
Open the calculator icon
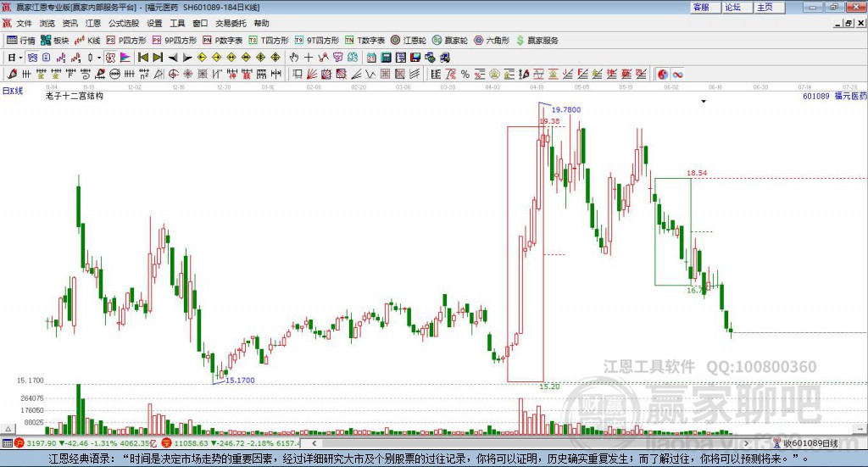click(x=386, y=58)
